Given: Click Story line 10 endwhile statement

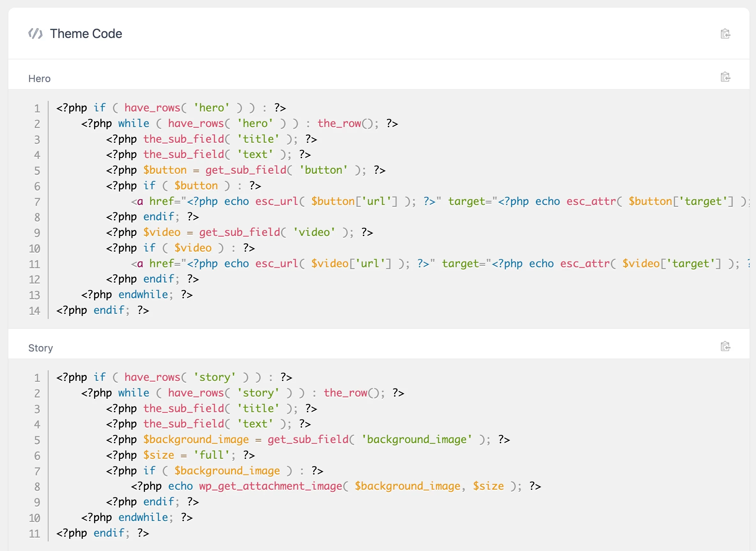Looking at the screenshot, I should click(x=137, y=517).
